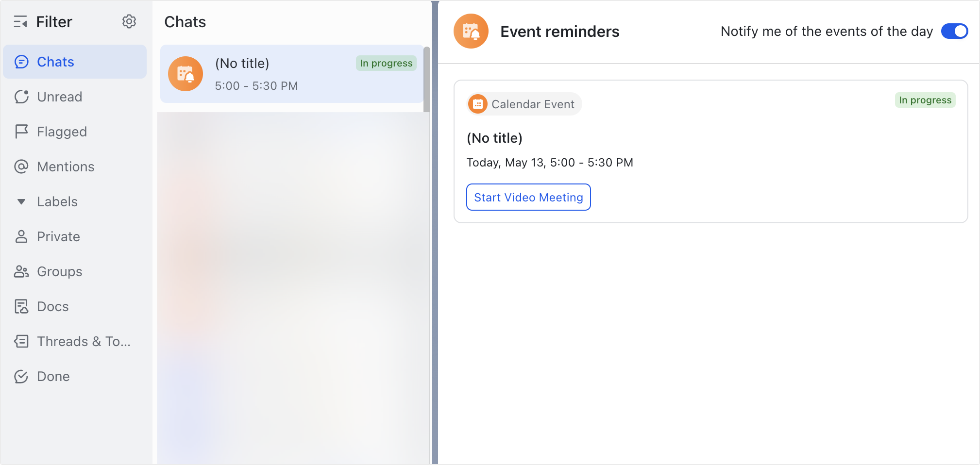Collapse the Filter sidebar icon

(20, 22)
